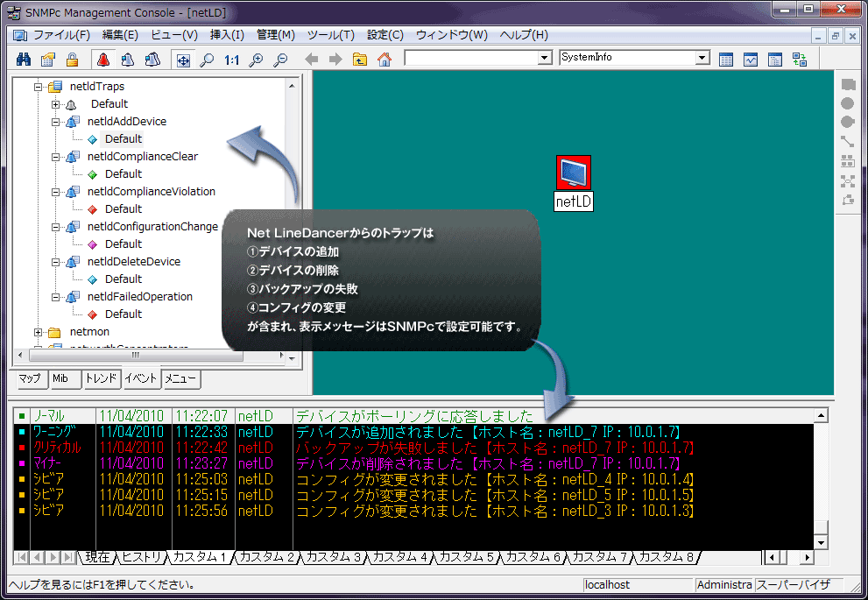Select the netldComplianceViolation tree item
Viewport: 868px width, 600px height.
pyautogui.click(x=152, y=192)
